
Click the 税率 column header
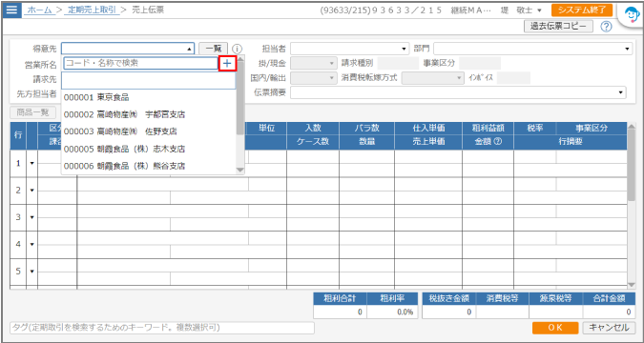[x=534, y=128]
